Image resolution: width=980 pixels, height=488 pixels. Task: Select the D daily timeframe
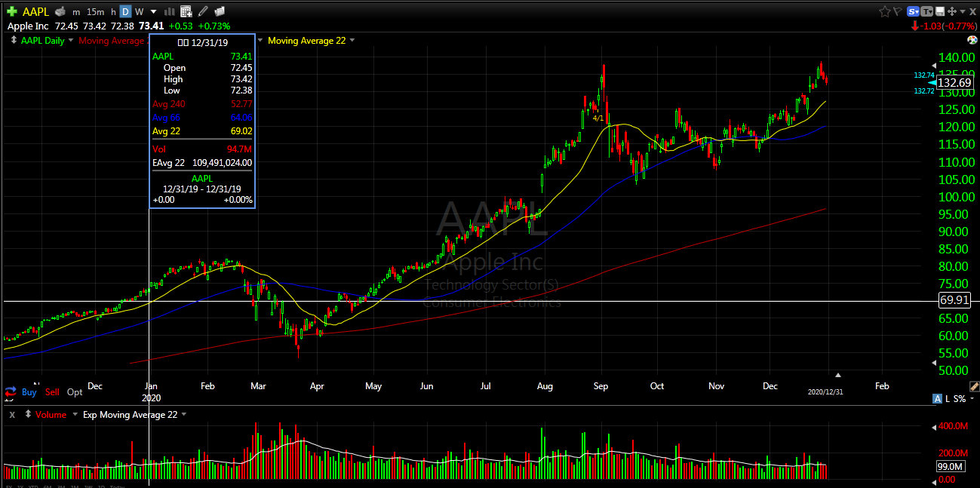pyautogui.click(x=126, y=11)
